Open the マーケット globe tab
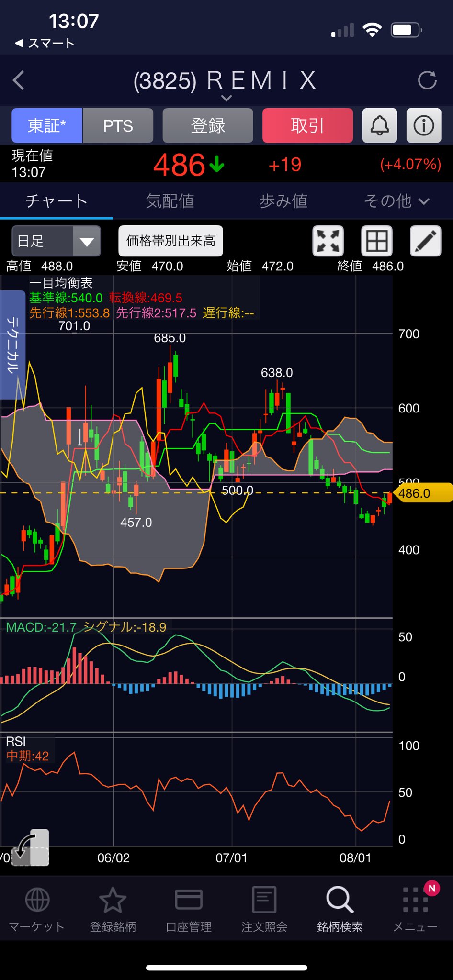This screenshot has width=453, height=980. pos(37,909)
